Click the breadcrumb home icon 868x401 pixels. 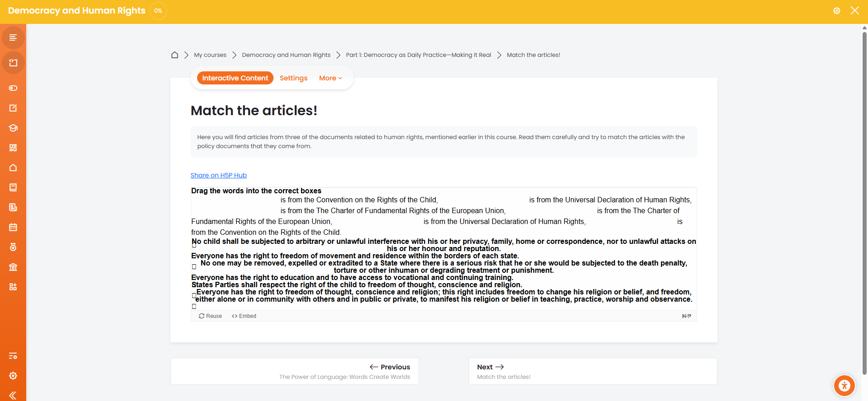click(175, 55)
